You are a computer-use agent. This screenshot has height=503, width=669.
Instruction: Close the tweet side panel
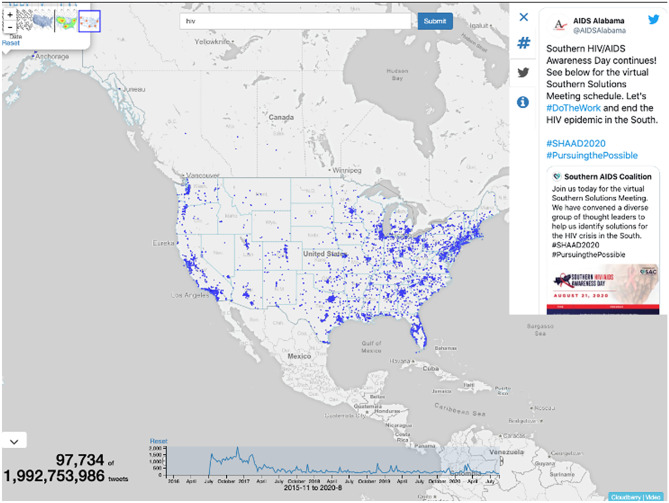pos(523,17)
